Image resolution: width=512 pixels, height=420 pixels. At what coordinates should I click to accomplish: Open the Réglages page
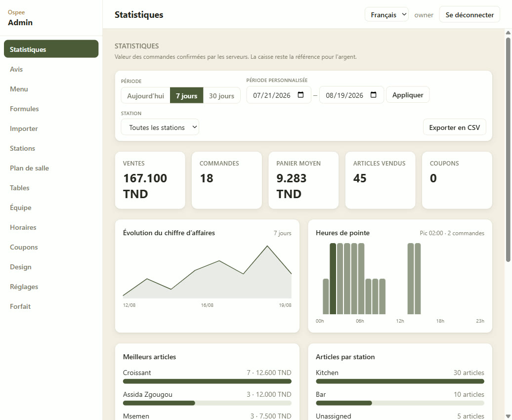coord(51,287)
